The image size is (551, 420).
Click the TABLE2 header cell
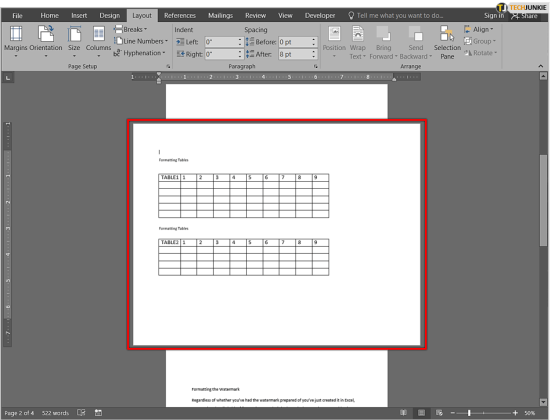(169, 243)
